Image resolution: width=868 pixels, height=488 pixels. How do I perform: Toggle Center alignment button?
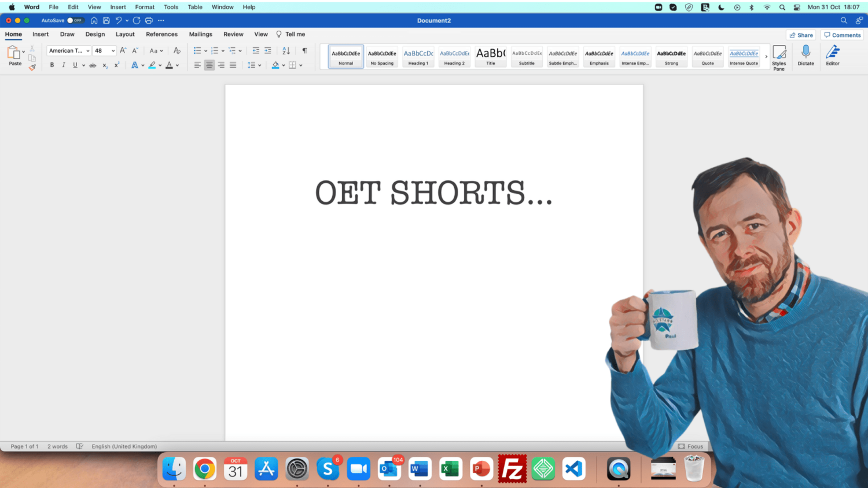(x=209, y=65)
